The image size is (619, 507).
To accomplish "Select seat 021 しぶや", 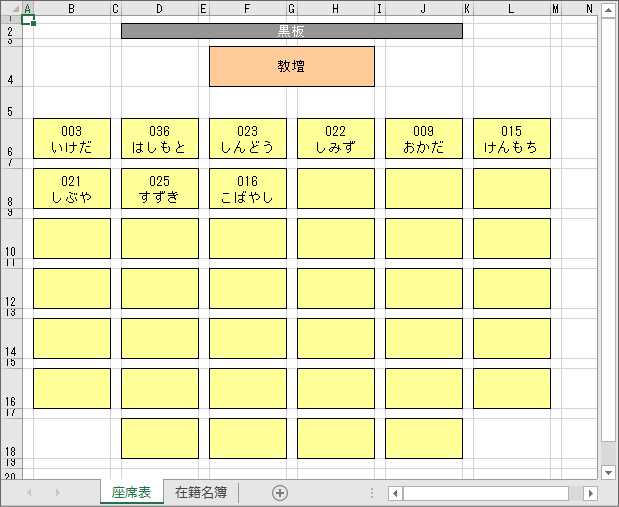I will (x=72, y=188).
